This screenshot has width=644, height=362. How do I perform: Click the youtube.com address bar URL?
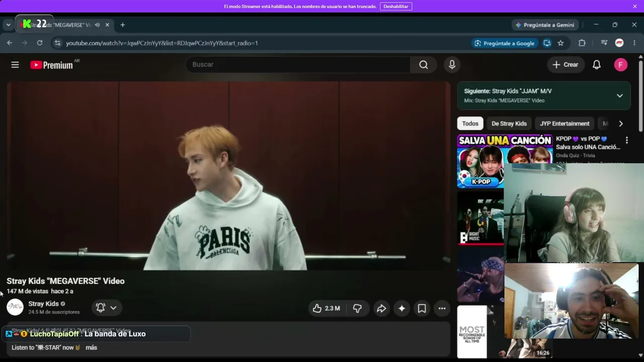pos(162,43)
